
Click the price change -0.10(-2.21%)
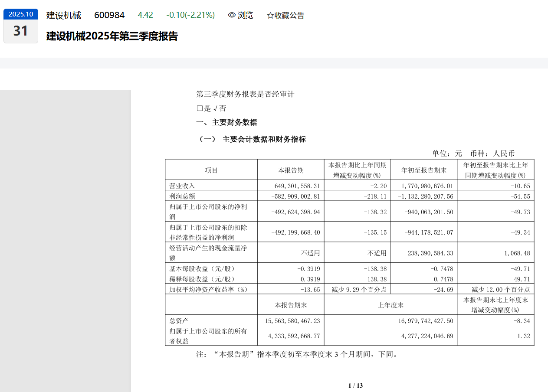click(190, 15)
